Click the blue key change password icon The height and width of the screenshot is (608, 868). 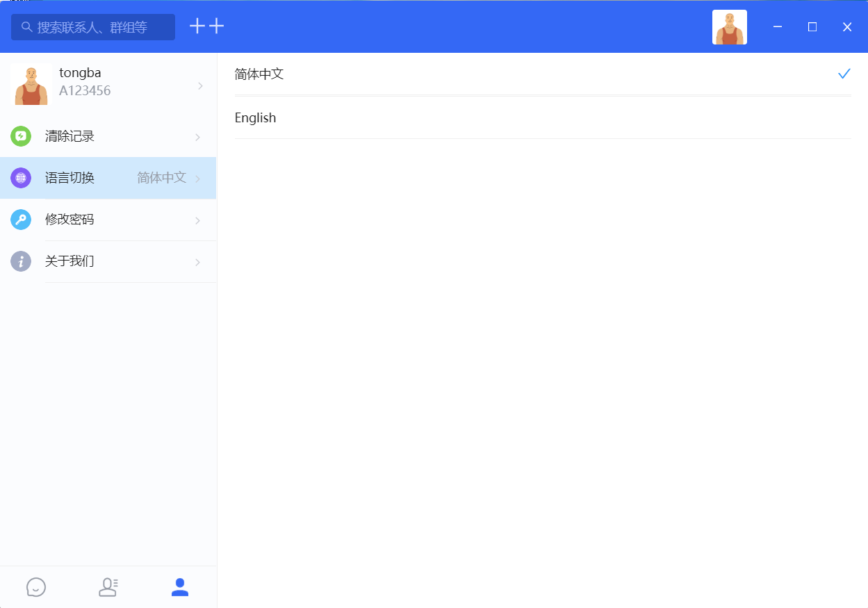point(21,220)
